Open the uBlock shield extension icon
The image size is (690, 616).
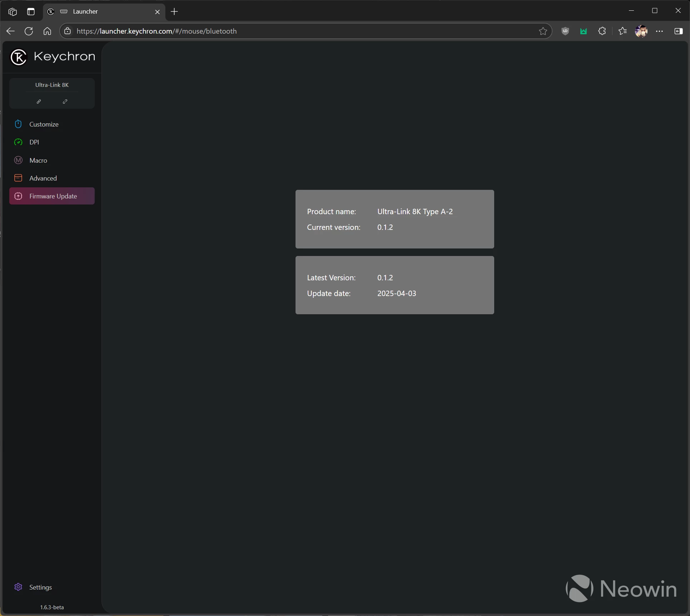click(x=565, y=31)
